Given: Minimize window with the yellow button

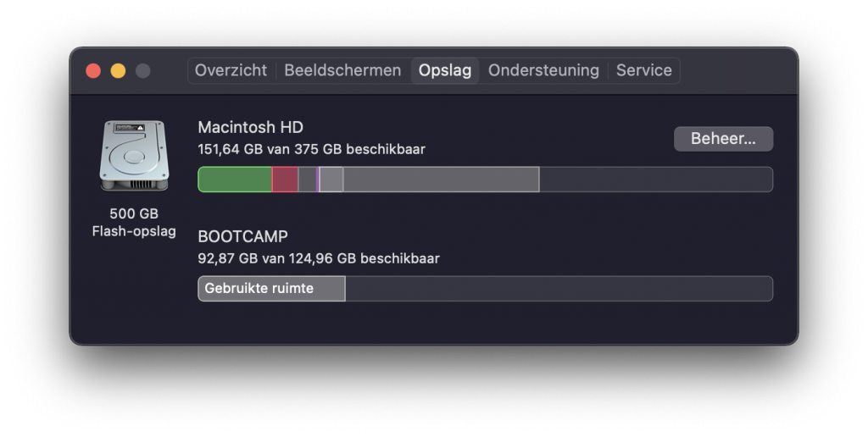Looking at the screenshot, I should [x=118, y=71].
